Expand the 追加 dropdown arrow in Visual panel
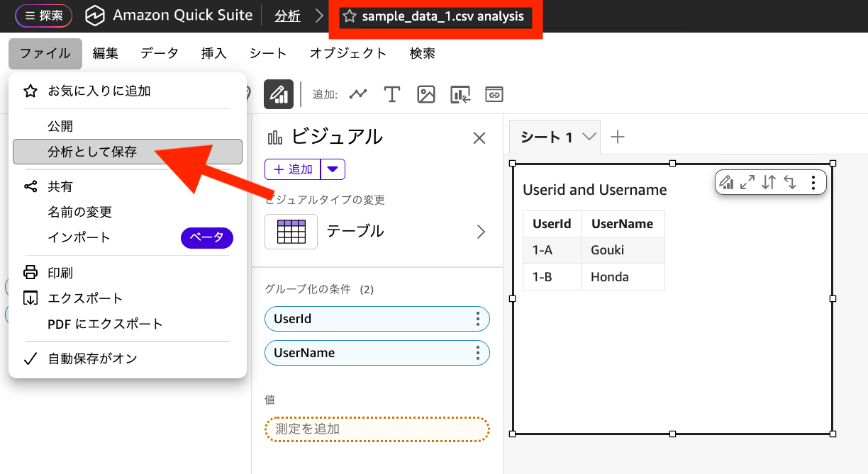 (x=333, y=169)
